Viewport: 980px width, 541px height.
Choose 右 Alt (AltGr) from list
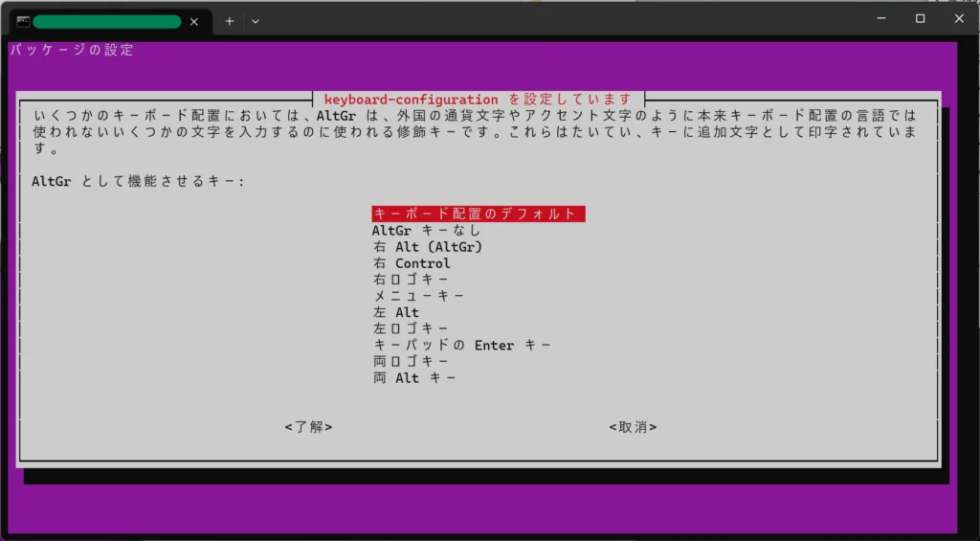coord(428,247)
